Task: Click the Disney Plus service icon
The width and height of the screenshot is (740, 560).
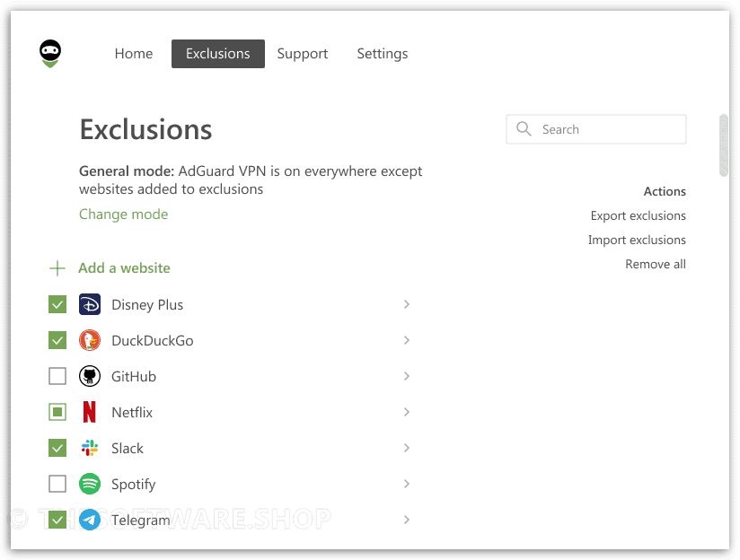Action: point(90,304)
